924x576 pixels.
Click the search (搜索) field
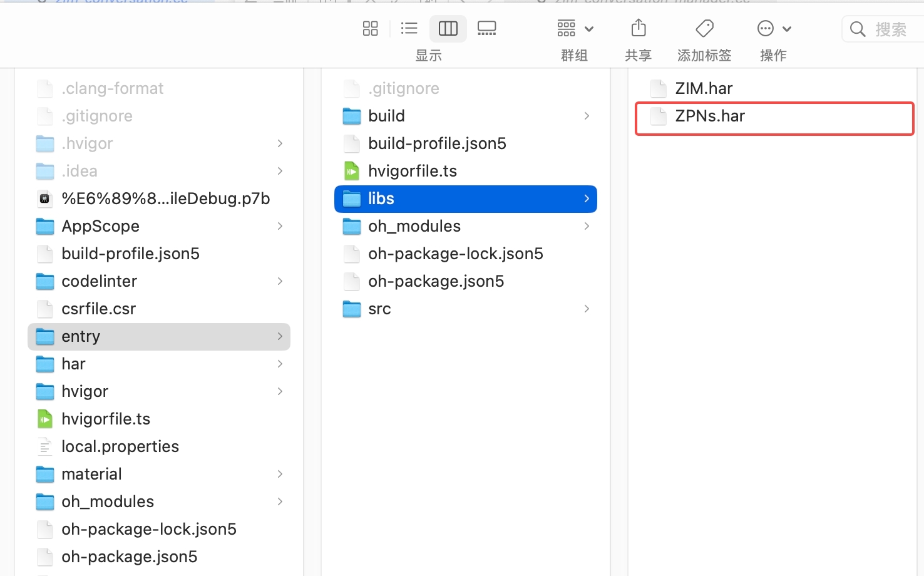[x=883, y=29]
